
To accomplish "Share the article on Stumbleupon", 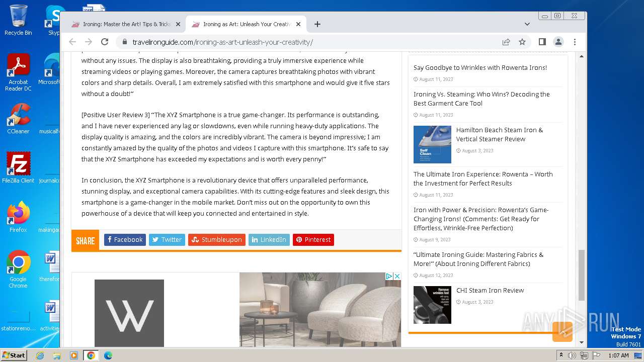I will pyautogui.click(x=217, y=240).
